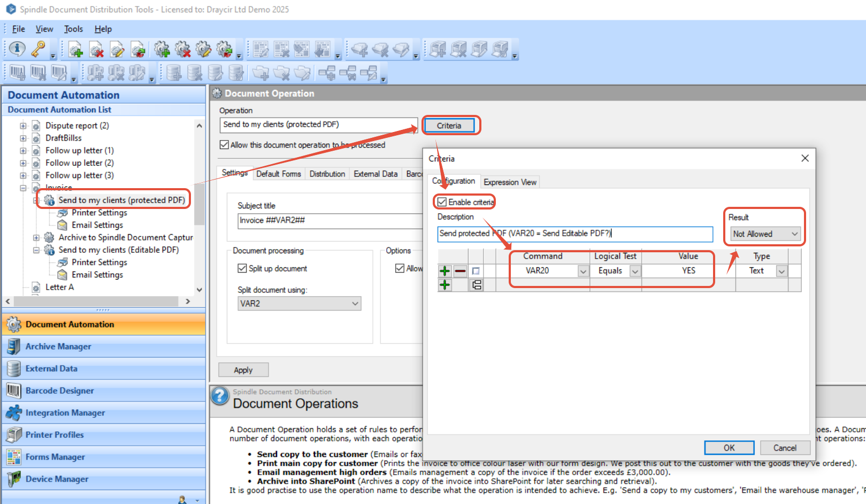Click the Subject title field
The height and width of the screenshot is (504, 866).
click(x=331, y=221)
